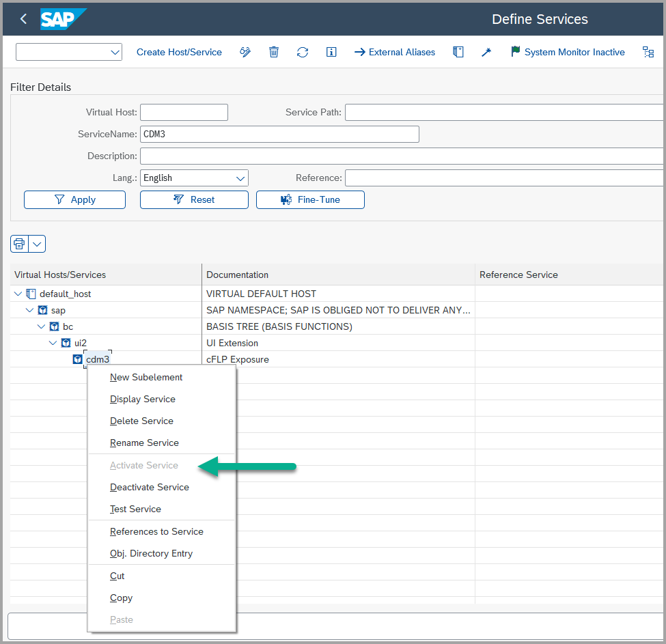Click the magic wand icon in toolbar
666x644 pixels.
486,52
